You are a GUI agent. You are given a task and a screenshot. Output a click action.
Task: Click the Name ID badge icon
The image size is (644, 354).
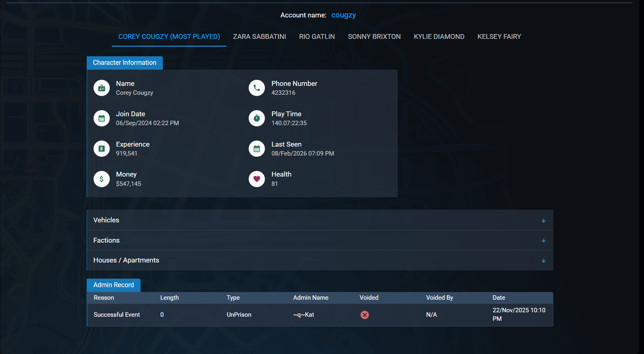tap(102, 88)
